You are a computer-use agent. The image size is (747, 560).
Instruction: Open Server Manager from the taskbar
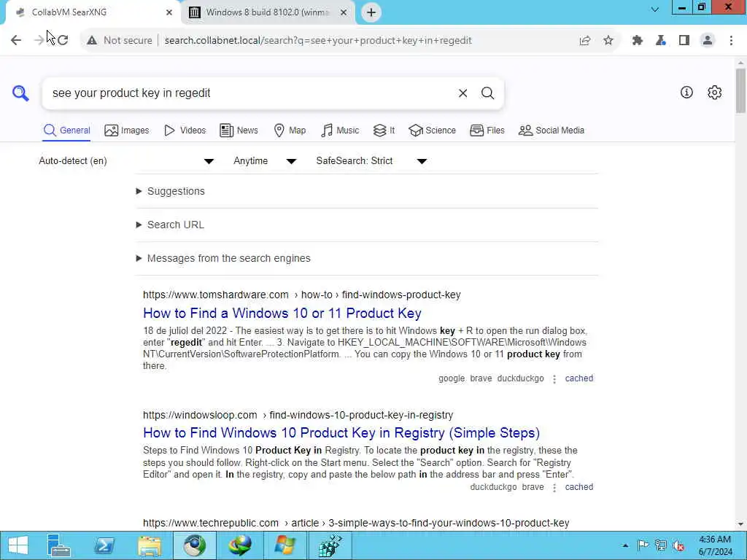coord(58,545)
